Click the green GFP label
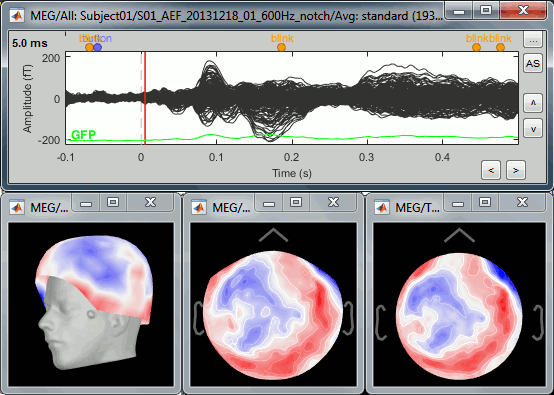The image size is (554, 395). click(x=83, y=135)
